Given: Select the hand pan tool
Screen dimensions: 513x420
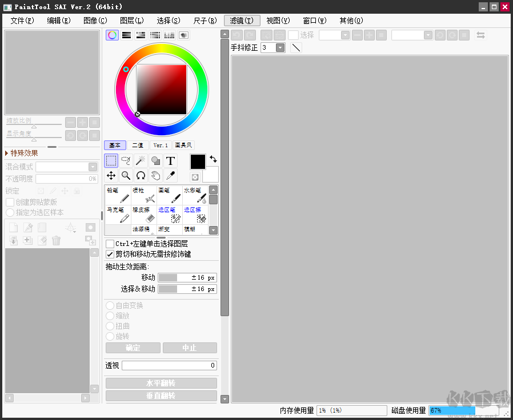Looking at the screenshot, I should coord(155,176).
